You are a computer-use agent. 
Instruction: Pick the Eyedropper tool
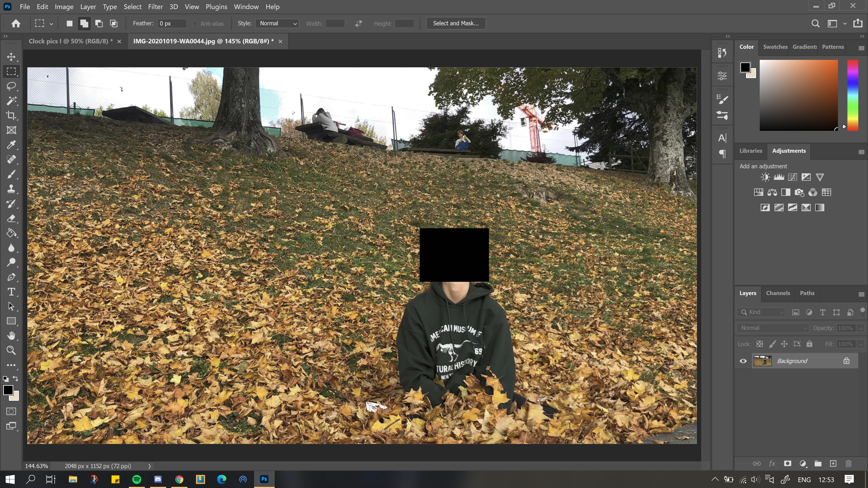pyautogui.click(x=11, y=145)
